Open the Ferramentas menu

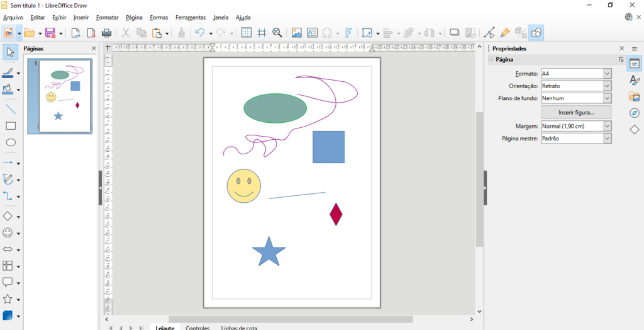[190, 18]
